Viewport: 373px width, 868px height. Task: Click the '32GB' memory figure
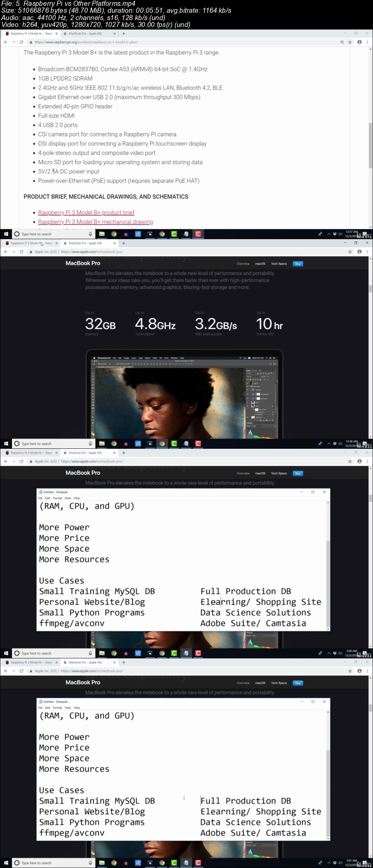[101, 324]
